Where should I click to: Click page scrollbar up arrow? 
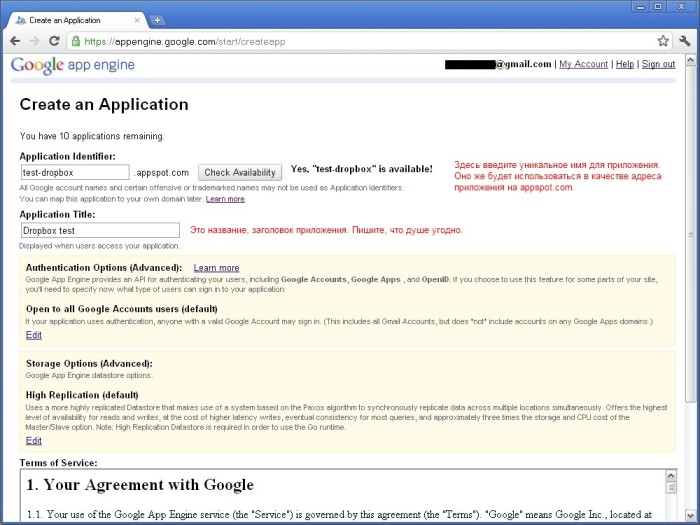click(x=690, y=60)
